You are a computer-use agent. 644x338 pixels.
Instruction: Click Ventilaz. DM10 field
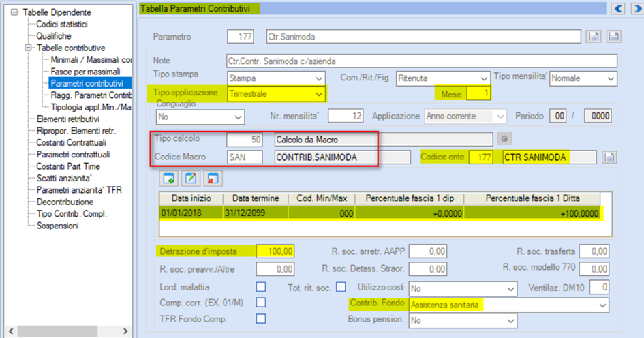[599, 287]
